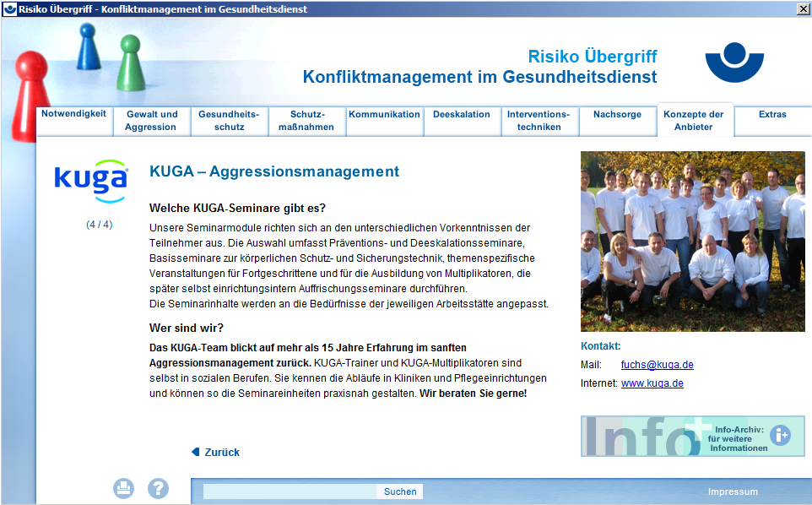Go to the Schutzmaßnahmen tab
The height and width of the screenshot is (505, 812).
(x=306, y=121)
